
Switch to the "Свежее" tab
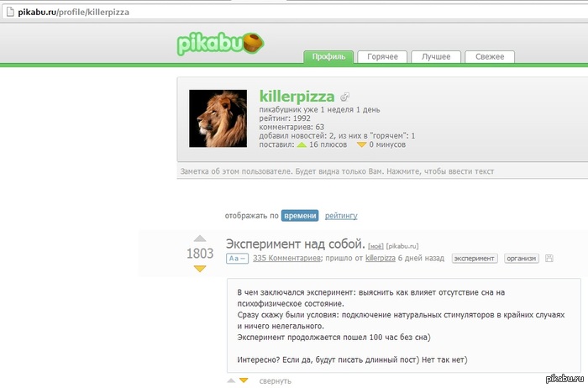tap(490, 56)
